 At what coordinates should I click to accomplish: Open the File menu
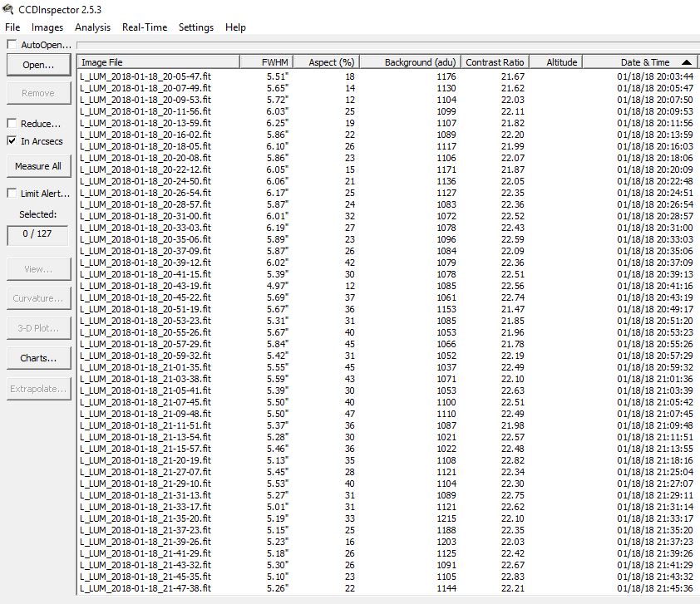(12, 27)
